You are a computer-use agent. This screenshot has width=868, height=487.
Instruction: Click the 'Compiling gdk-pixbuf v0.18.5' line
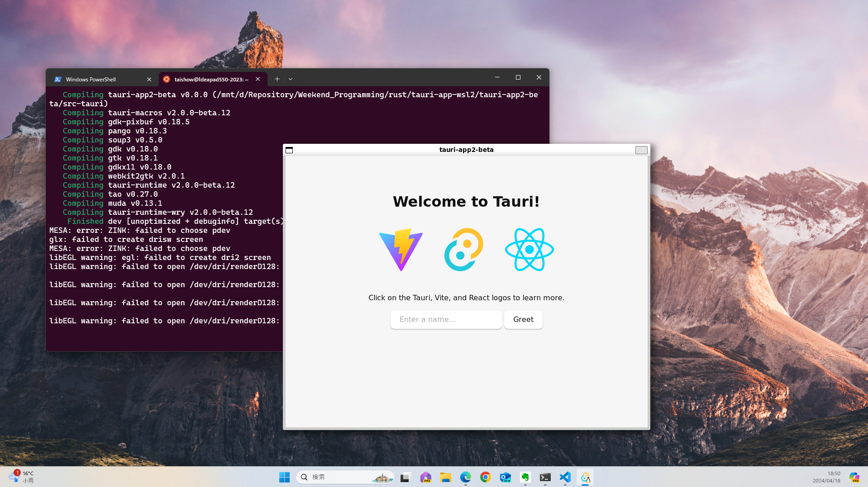click(126, 122)
